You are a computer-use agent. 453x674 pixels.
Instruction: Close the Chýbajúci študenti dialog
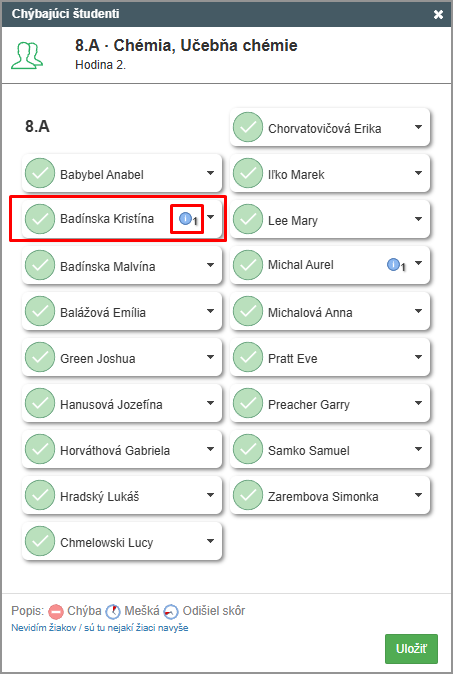coord(438,14)
